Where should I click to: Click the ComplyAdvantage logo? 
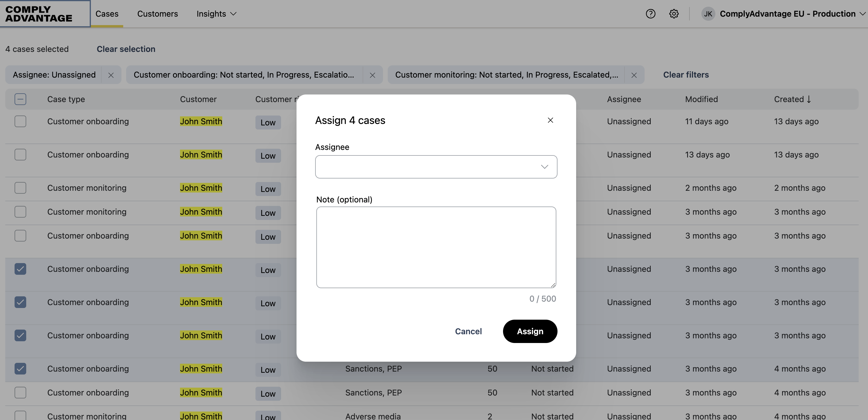39,14
